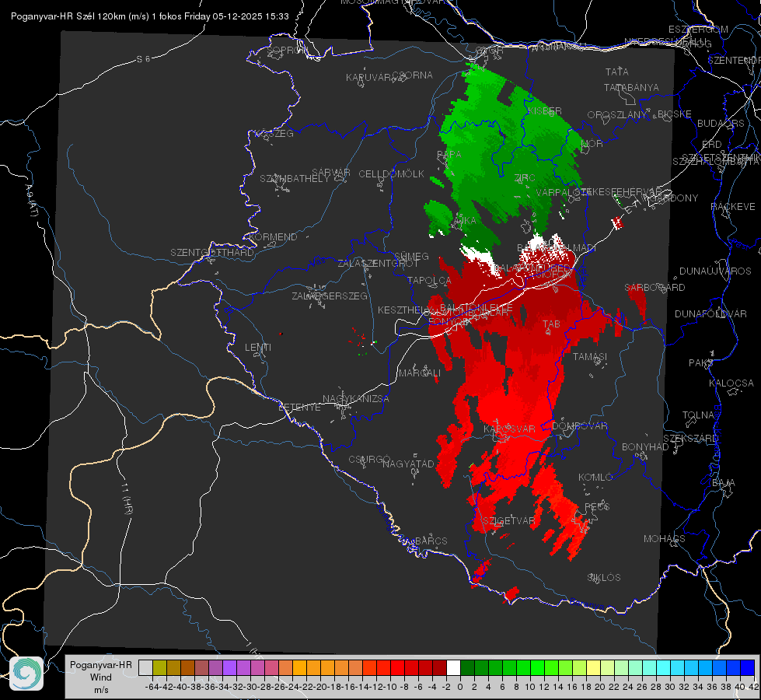Click the ZIRC city label
Image resolution: width=761 pixels, height=700 pixels.
pos(525,178)
